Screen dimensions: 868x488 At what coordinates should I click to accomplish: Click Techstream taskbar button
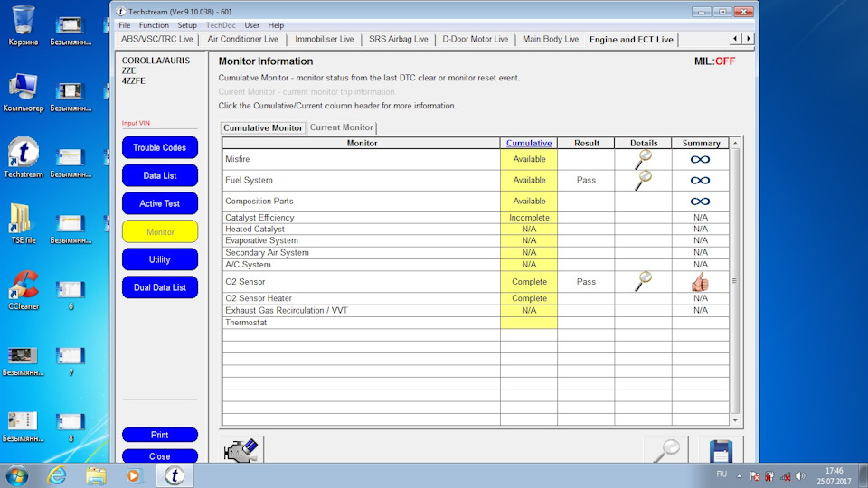175,476
